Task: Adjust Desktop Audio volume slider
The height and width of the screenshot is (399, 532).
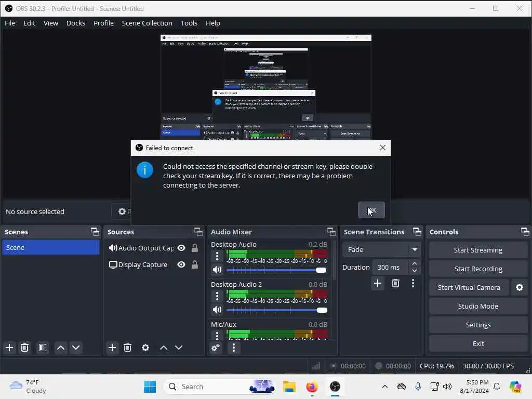Action: [276, 270]
